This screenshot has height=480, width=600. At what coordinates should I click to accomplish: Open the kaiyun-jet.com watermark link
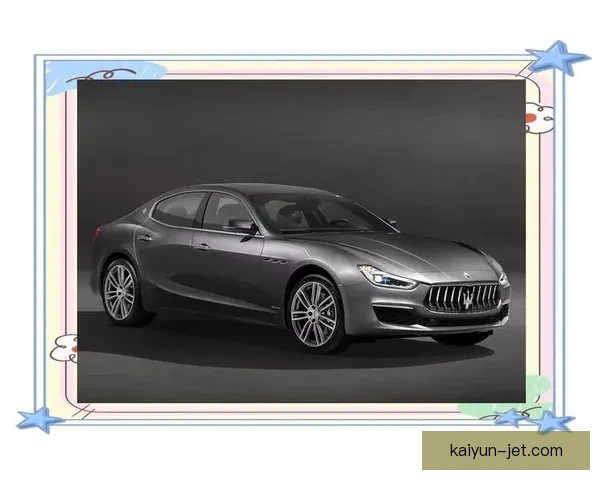[x=506, y=451]
